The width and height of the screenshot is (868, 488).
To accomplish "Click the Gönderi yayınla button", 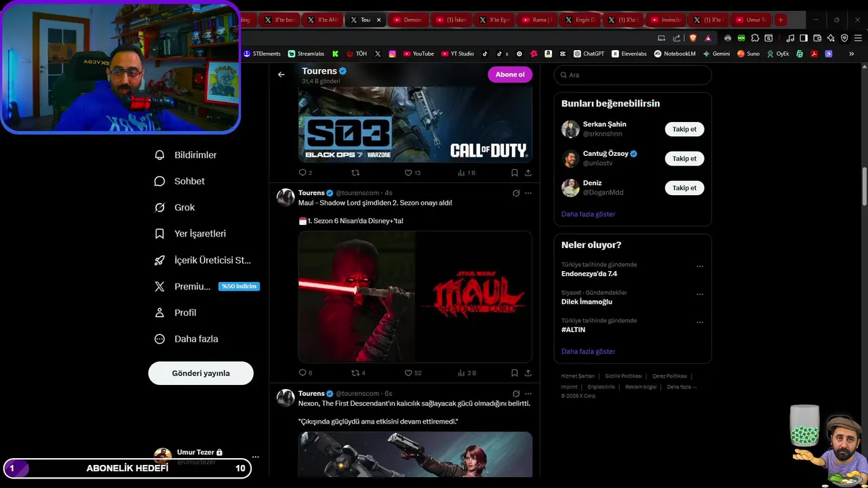I will point(201,373).
